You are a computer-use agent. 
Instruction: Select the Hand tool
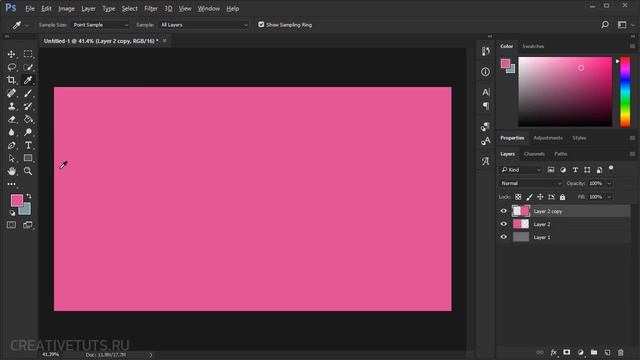point(11,171)
